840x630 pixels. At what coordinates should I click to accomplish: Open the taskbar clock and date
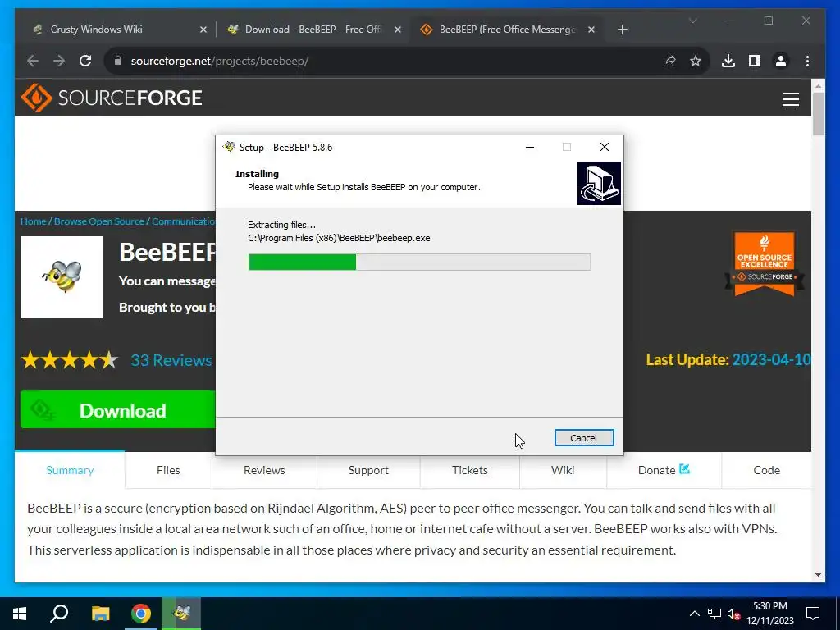(x=769, y=614)
